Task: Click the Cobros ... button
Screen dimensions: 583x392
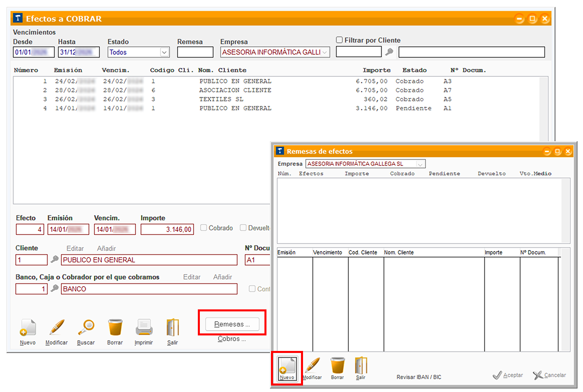Action: click(x=232, y=339)
